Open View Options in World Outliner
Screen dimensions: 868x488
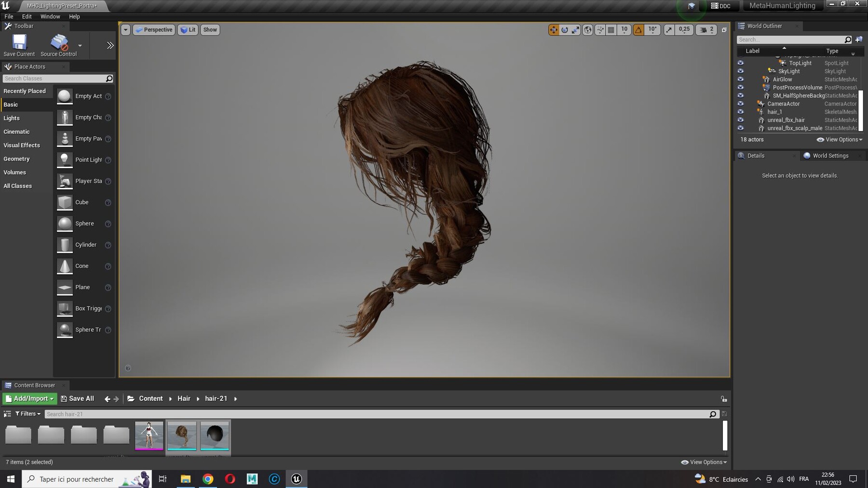(x=840, y=140)
